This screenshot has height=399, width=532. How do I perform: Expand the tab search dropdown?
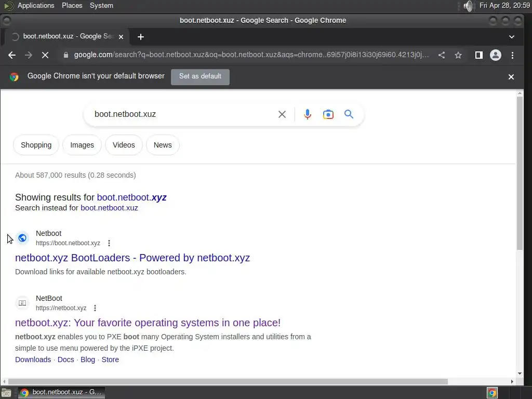512,37
